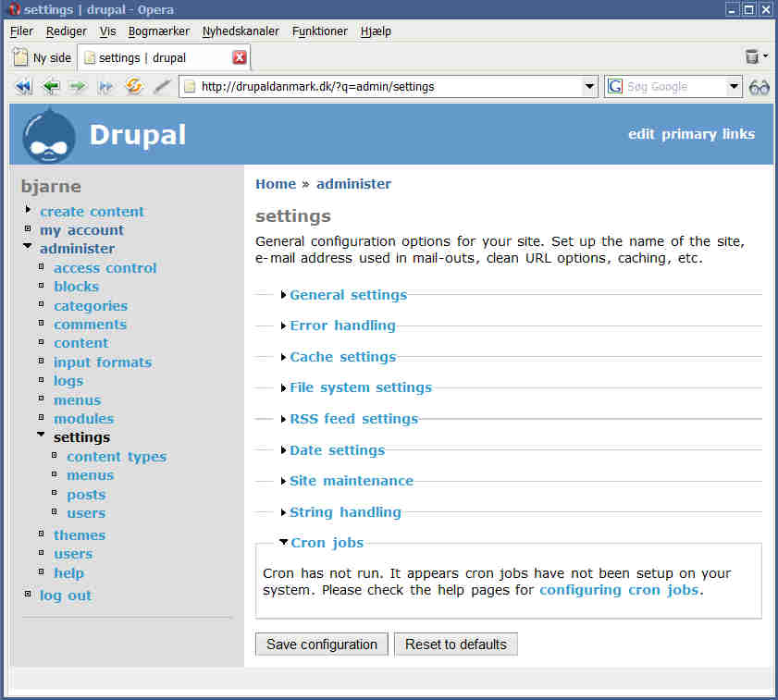Go back using the green back arrow

[x=51, y=87]
